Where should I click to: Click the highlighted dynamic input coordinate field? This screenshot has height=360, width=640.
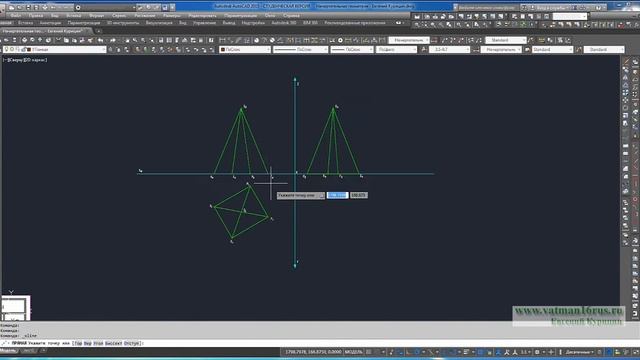(x=338, y=196)
